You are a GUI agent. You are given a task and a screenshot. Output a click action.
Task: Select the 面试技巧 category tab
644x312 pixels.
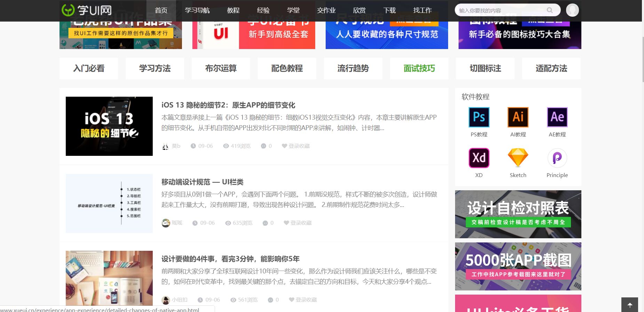click(x=419, y=69)
